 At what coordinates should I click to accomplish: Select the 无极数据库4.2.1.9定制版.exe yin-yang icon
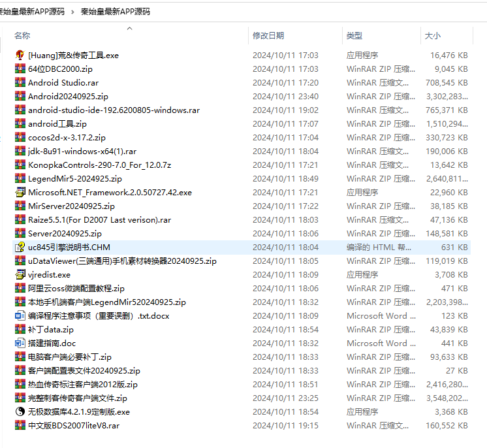(x=20, y=411)
